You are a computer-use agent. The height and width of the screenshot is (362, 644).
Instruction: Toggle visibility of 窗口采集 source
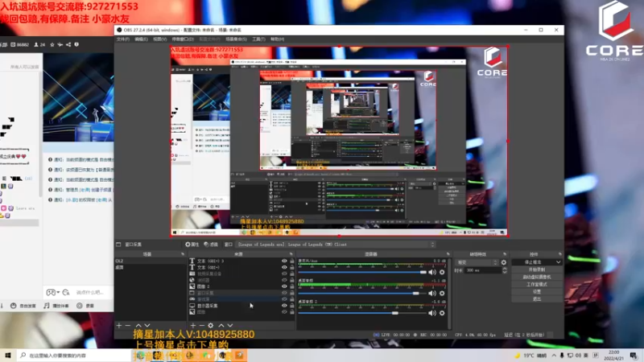click(284, 293)
